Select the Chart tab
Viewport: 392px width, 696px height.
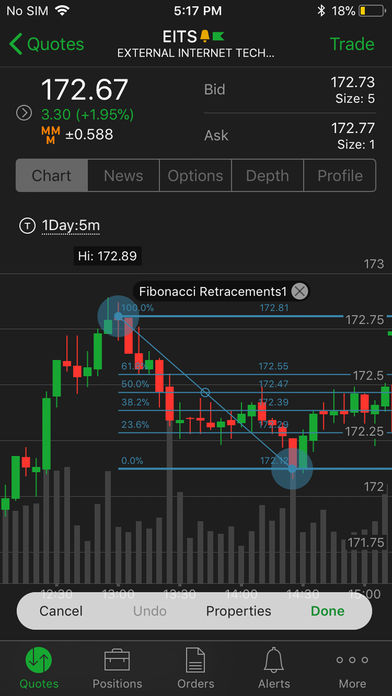[x=51, y=176]
